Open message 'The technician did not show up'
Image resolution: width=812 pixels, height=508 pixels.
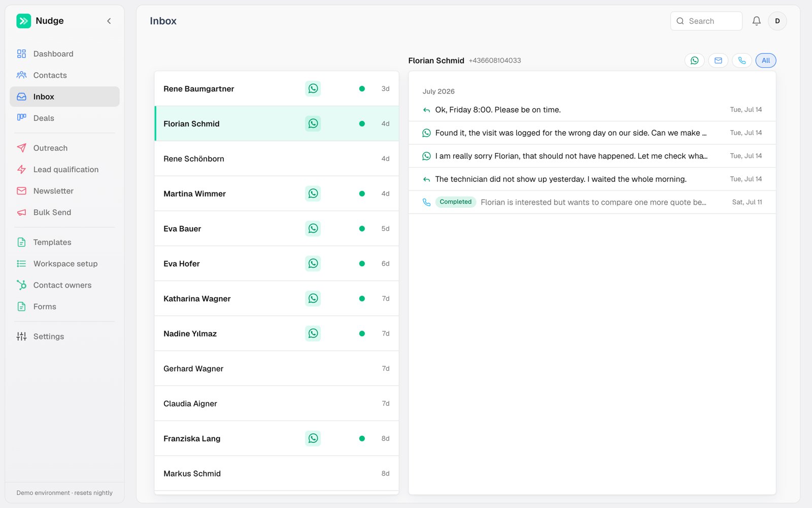(x=592, y=179)
